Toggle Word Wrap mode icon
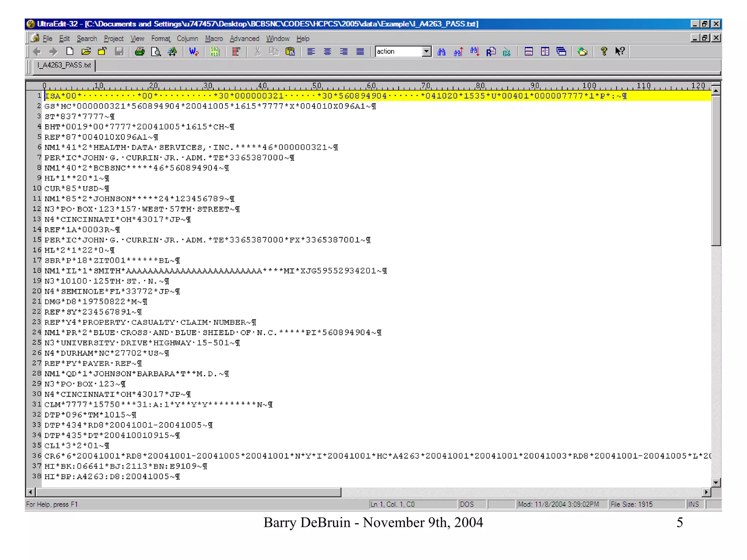The height and width of the screenshot is (560, 747). pyautogui.click(x=193, y=51)
